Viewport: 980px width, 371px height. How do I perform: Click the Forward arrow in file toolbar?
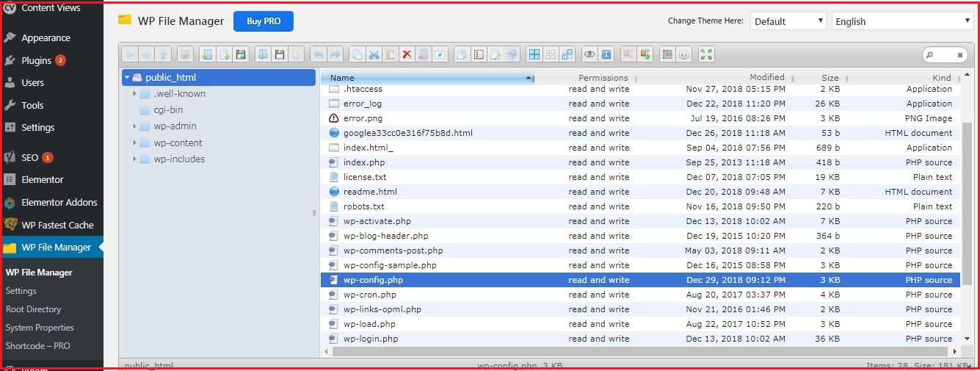pos(146,54)
